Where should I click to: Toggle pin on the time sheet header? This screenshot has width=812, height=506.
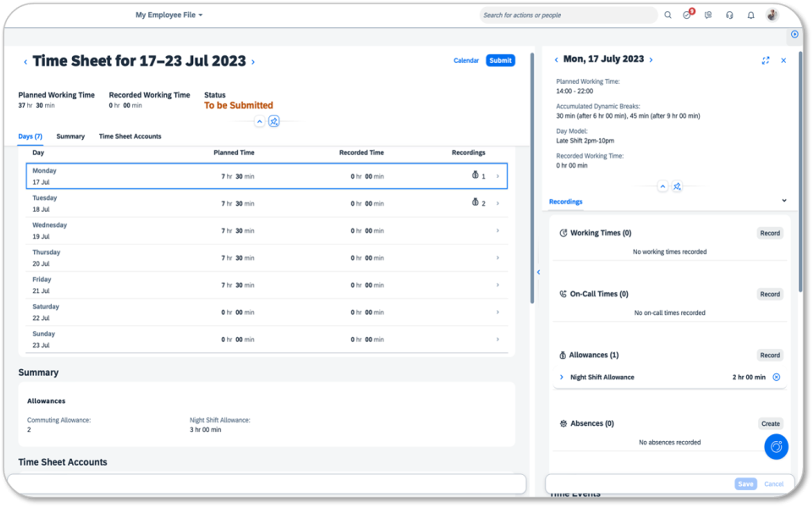(x=274, y=121)
